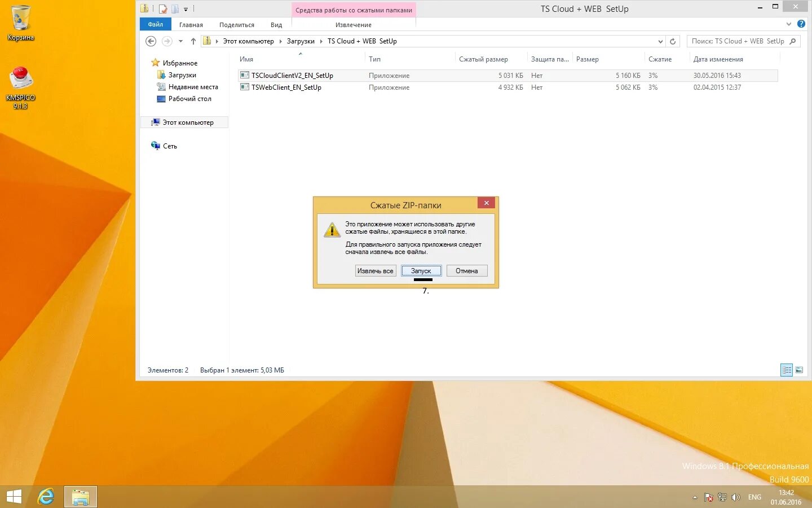The height and width of the screenshot is (508, 812).
Task: Click TS Cloud + WEB SetUp path segment
Action: 362,41
